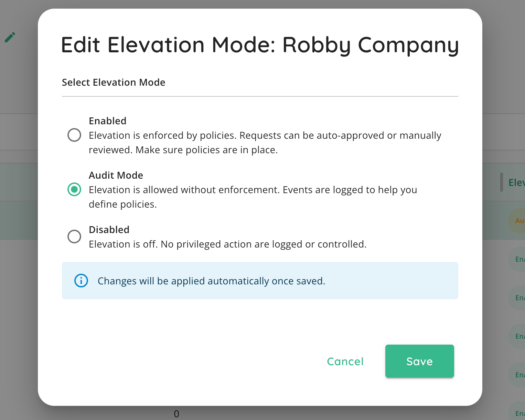
Task: Click the 'Elevation is allowed without enforcement' description
Action: click(x=253, y=197)
